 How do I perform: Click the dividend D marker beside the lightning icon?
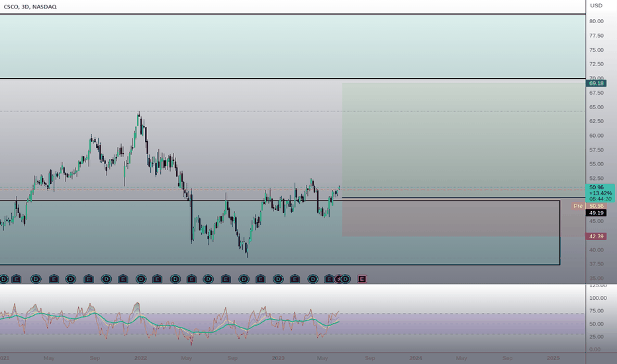pyautogui.click(x=346, y=279)
